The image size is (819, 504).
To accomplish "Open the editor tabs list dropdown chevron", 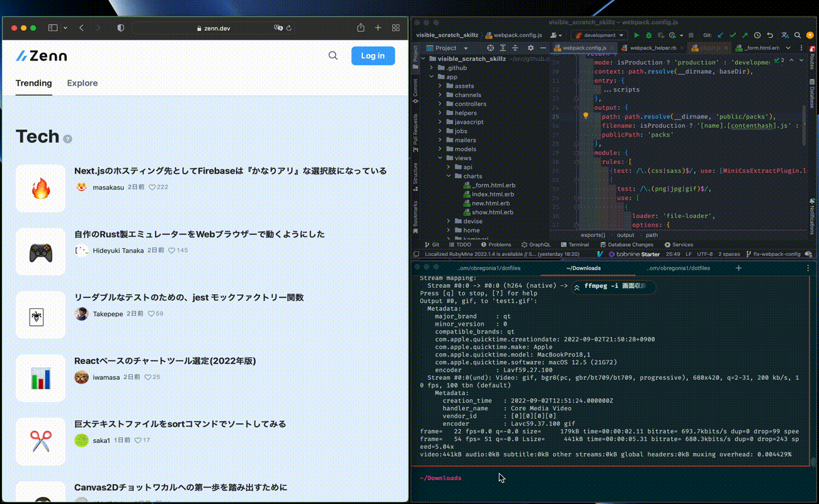I will pyautogui.click(x=788, y=48).
